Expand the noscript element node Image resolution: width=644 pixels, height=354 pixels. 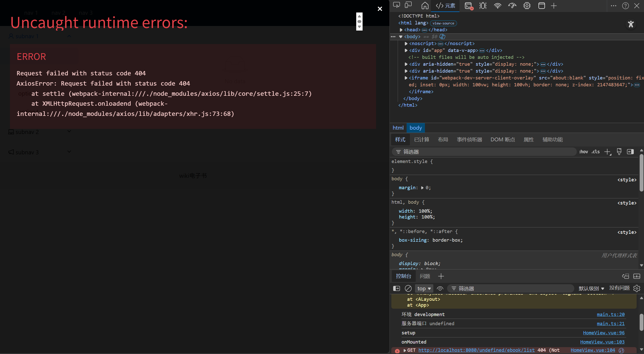406,44
